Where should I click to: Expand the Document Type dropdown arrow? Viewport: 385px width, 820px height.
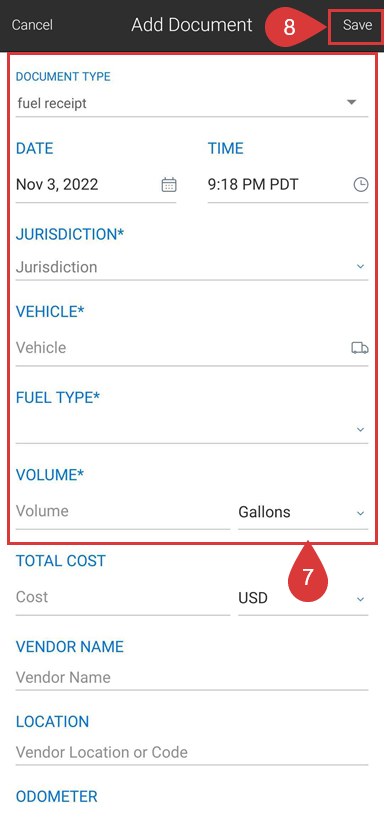(x=352, y=102)
